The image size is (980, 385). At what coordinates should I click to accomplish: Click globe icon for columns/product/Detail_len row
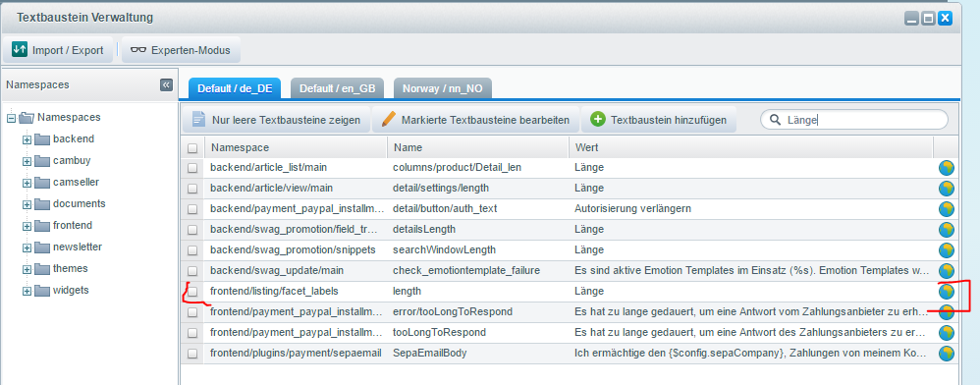pyautogui.click(x=947, y=168)
